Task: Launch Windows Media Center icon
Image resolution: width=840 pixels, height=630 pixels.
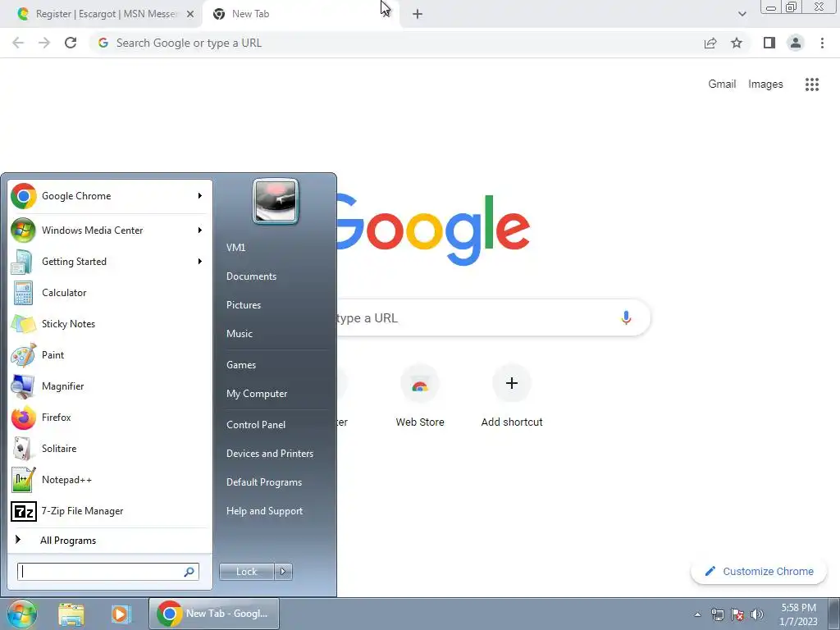Action: point(23,231)
